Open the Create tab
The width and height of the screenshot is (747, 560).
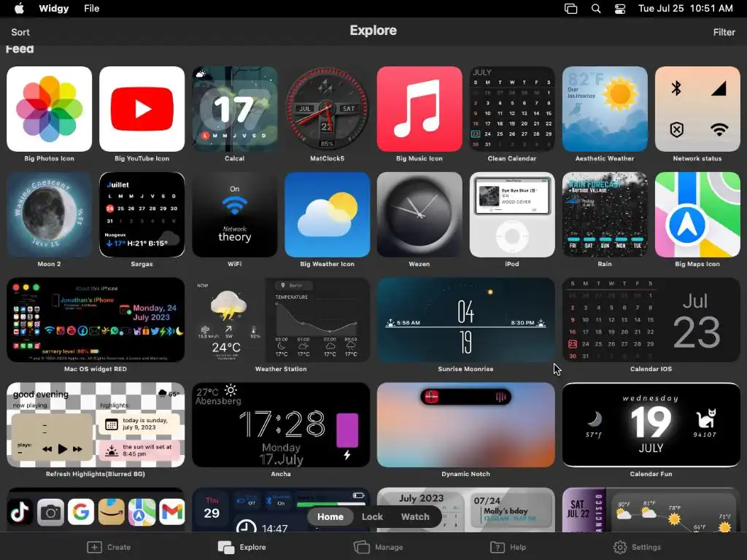109,547
